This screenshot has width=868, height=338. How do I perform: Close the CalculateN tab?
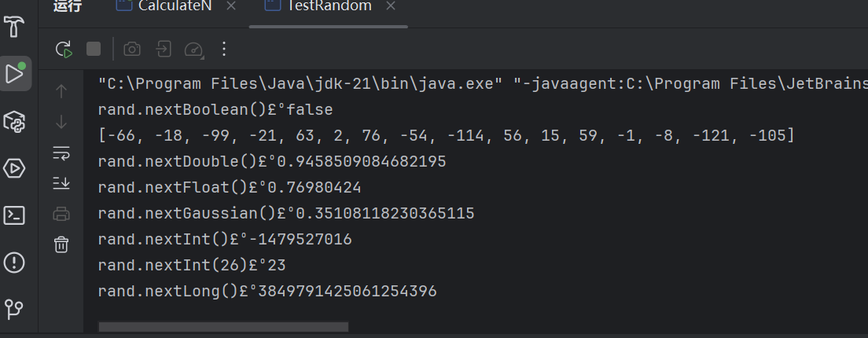(x=231, y=6)
